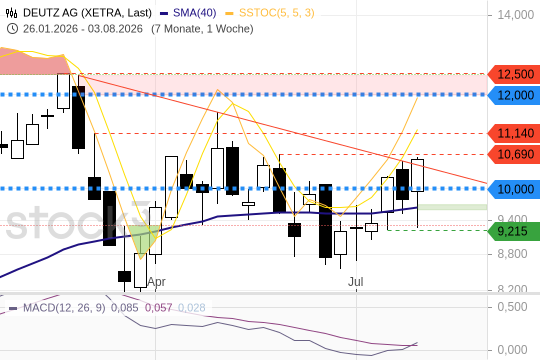Image resolution: width=540 pixels, height=360 pixels.
Task: Click the blue 10,000 price marker
Action: click(x=514, y=189)
